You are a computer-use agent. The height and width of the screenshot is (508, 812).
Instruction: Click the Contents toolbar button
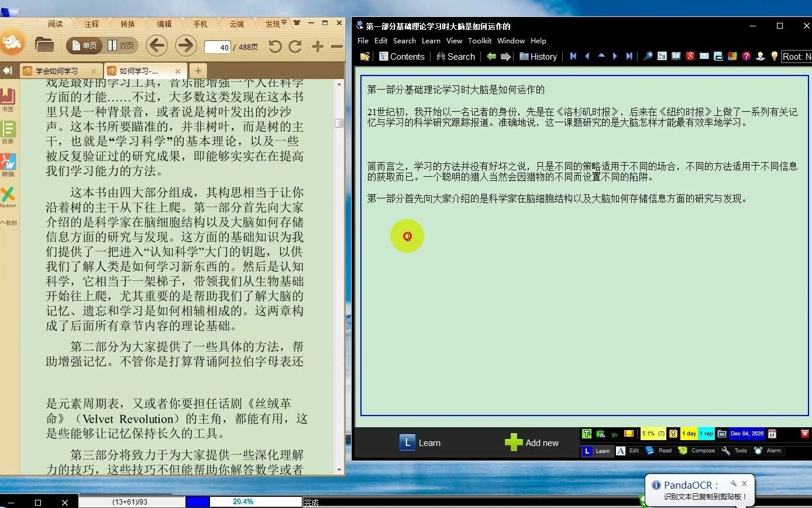(x=401, y=57)
